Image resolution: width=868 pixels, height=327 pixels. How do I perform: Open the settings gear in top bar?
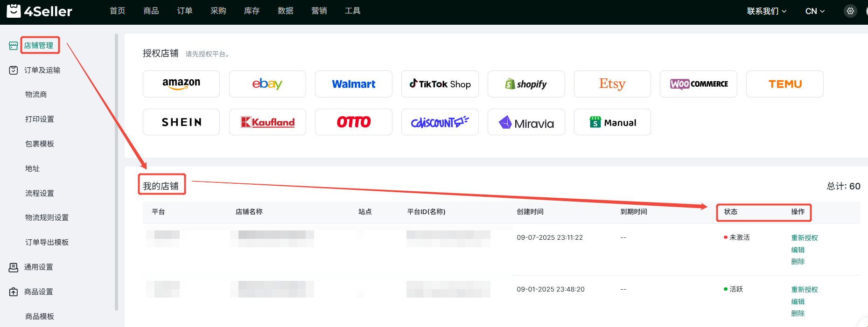tap(850, 11)
